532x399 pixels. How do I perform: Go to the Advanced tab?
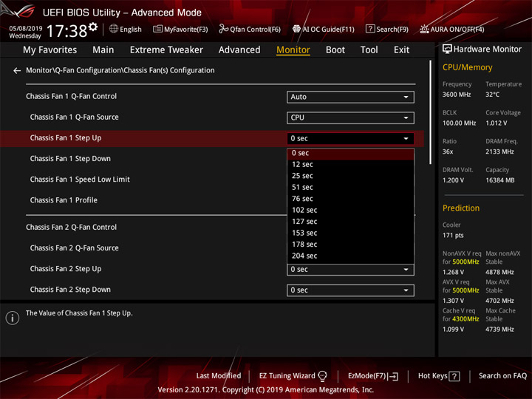point(239,50)
